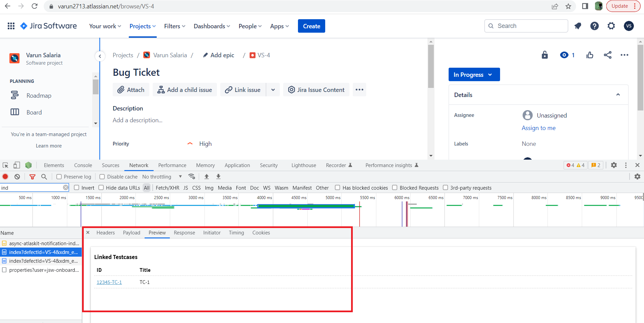The image size is (644, 323).
Task: Open the 12345-TC-1 testcase link
Action: [109, 282]
